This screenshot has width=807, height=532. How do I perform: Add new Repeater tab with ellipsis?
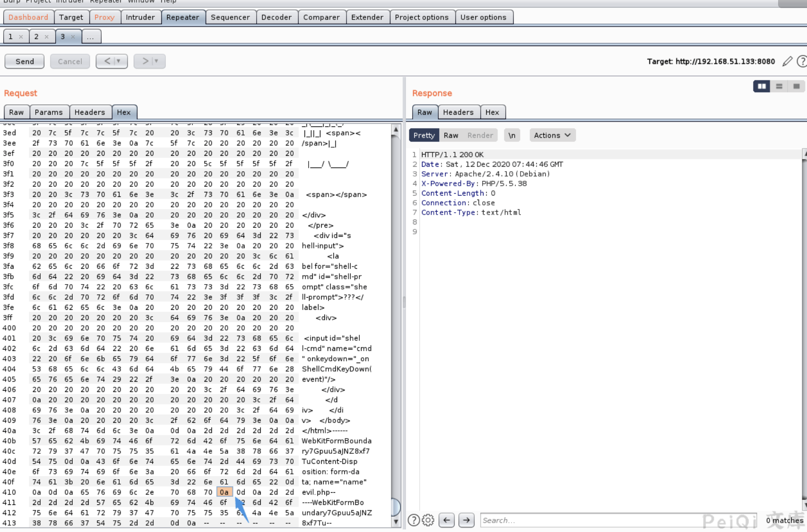tap(91, 37)
